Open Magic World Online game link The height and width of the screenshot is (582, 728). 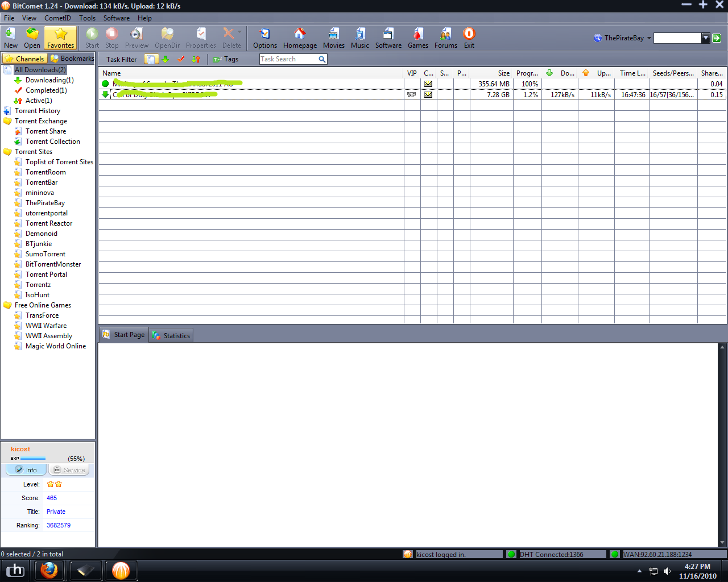(x=56, y=346)
